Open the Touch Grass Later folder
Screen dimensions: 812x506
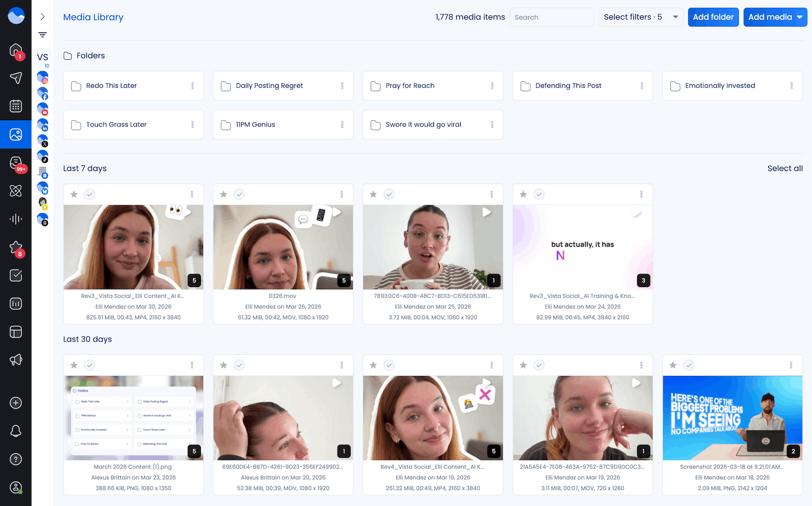pyautogui.click(x=117, y=125)
